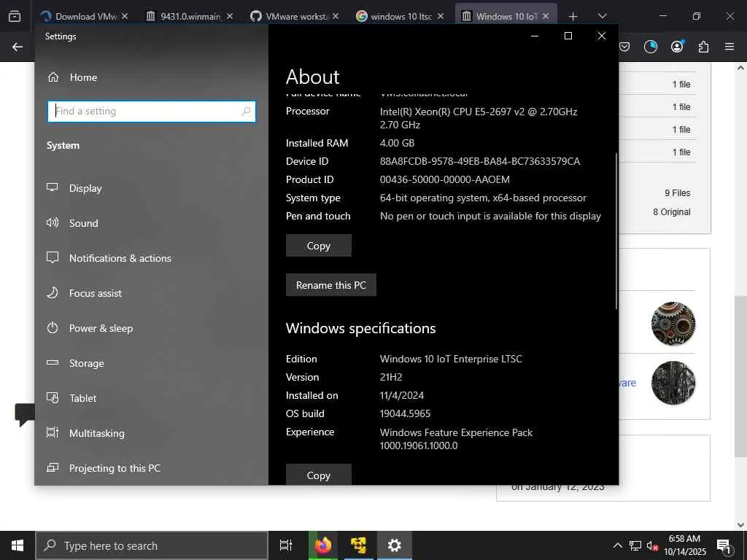This screenshot has height=560, width=747.
Task: Click the Pocket save icon in toolbar
Action: tap(624, 47)
